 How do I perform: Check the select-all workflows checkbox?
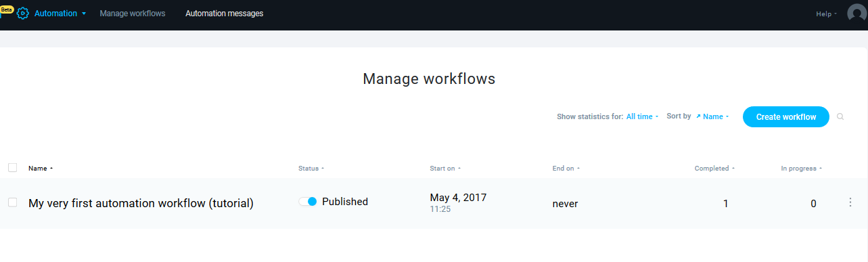[12, 167]
